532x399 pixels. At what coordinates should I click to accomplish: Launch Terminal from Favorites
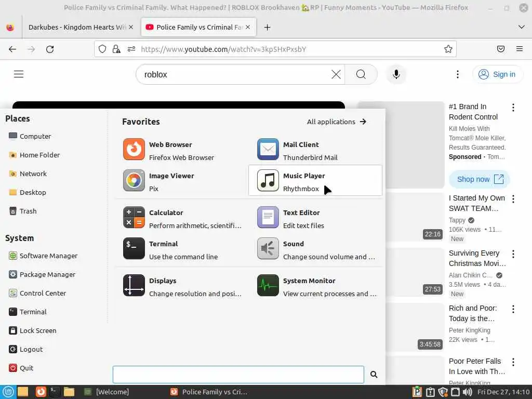[181, 249]
